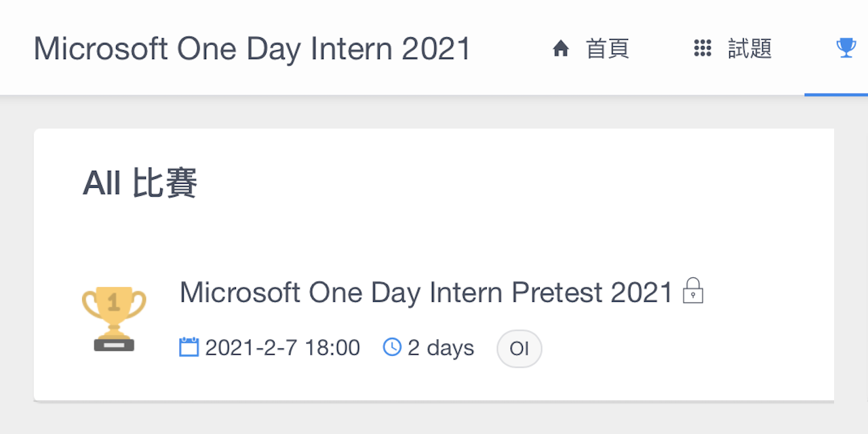Select the clock icon next to 2 days

click(392, 347)
